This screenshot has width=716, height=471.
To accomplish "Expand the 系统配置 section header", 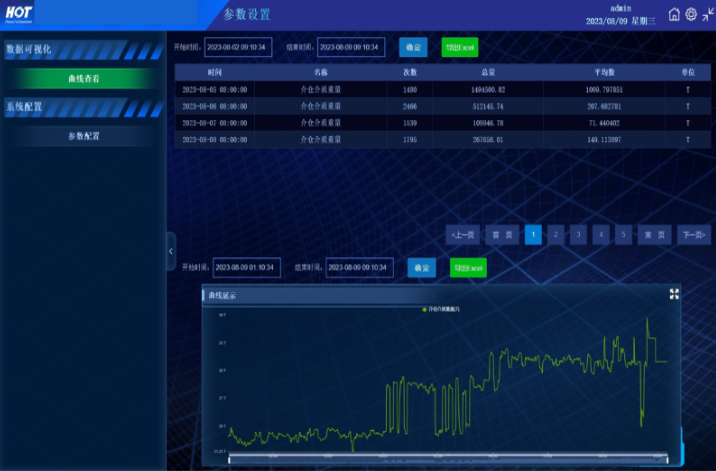I will coord(84,107).
